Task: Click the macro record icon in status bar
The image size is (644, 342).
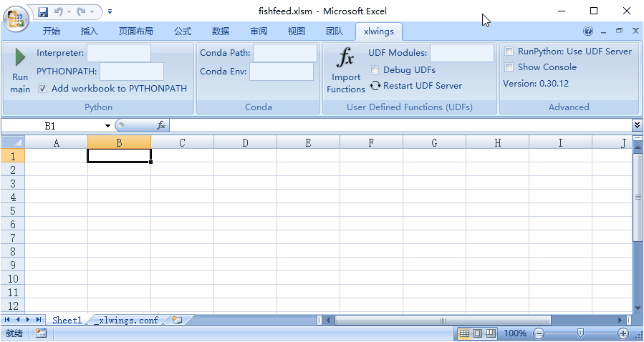Action: tap(41, 333)
